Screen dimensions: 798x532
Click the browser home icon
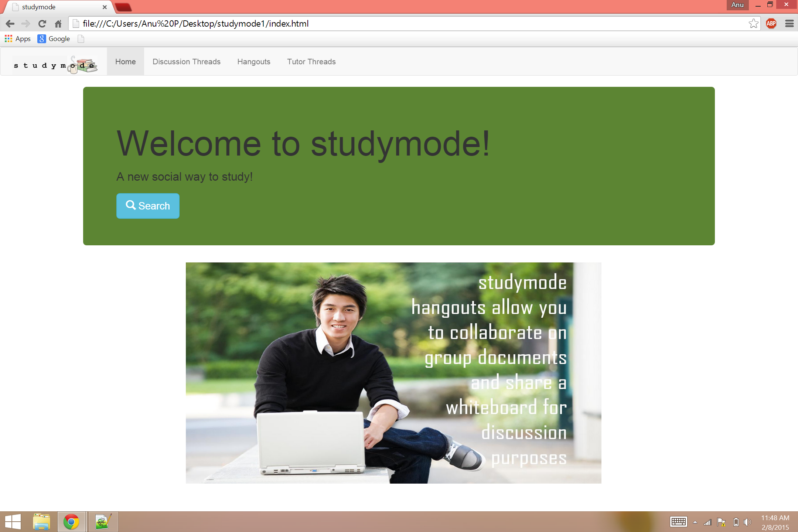coord(58,24)
